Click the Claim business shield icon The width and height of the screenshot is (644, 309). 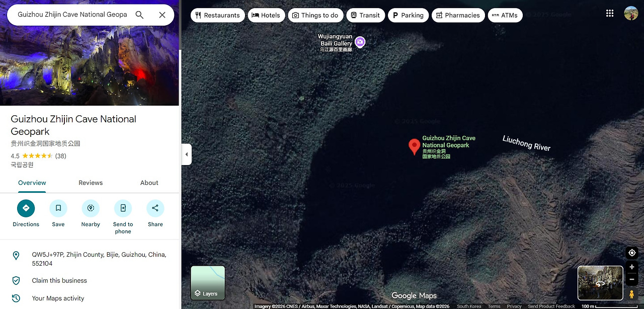click(x=16, y=281)
